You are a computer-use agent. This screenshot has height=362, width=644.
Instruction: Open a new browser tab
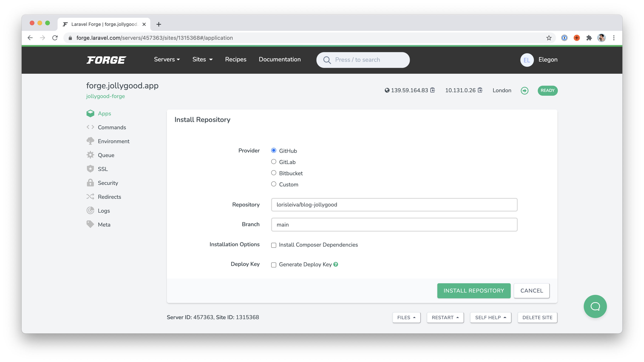[x=159, y=24]
